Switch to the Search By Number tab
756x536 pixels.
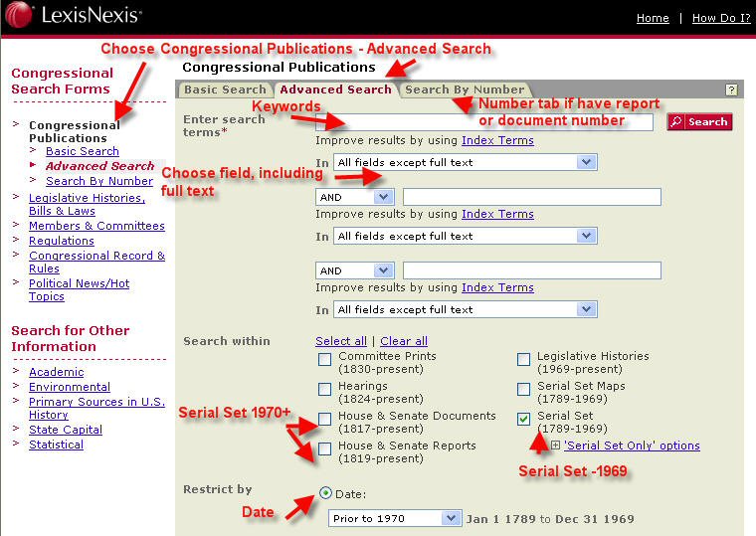[465, 89]
